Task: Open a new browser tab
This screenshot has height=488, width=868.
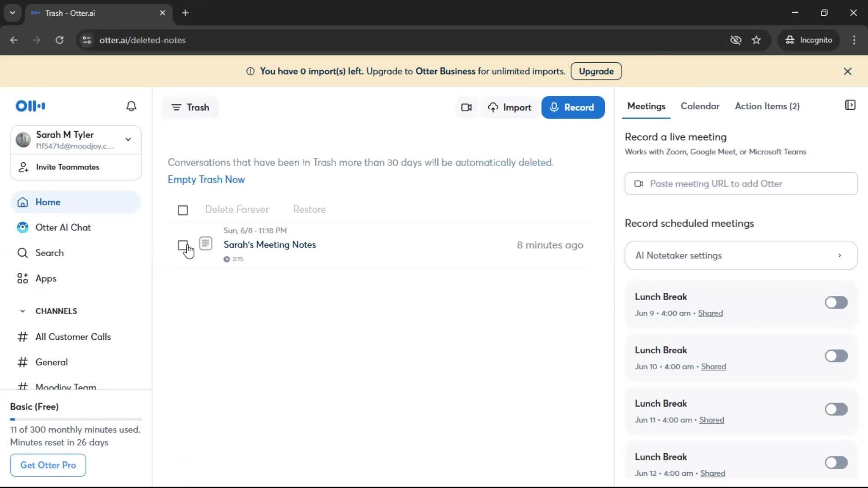Action: 185,13
